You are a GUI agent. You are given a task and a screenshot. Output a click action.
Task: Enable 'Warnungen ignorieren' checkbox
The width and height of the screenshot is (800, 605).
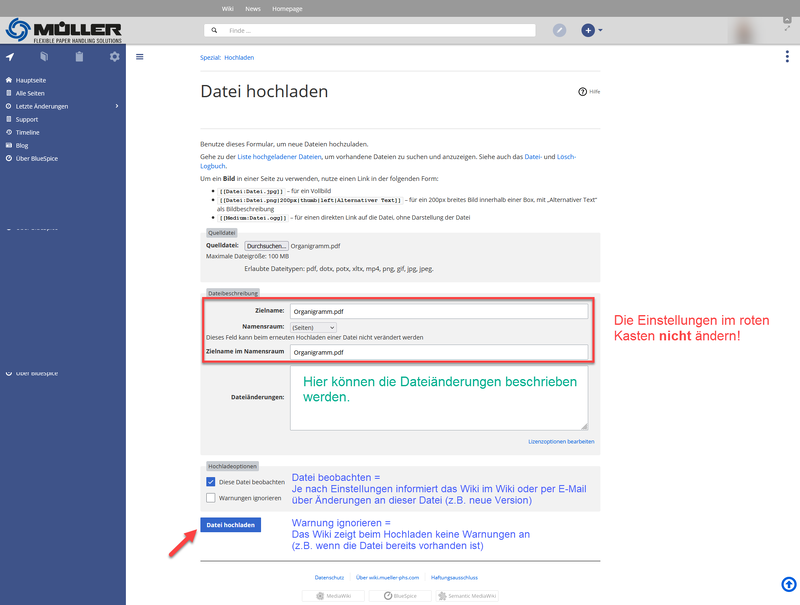pos(210,497)
